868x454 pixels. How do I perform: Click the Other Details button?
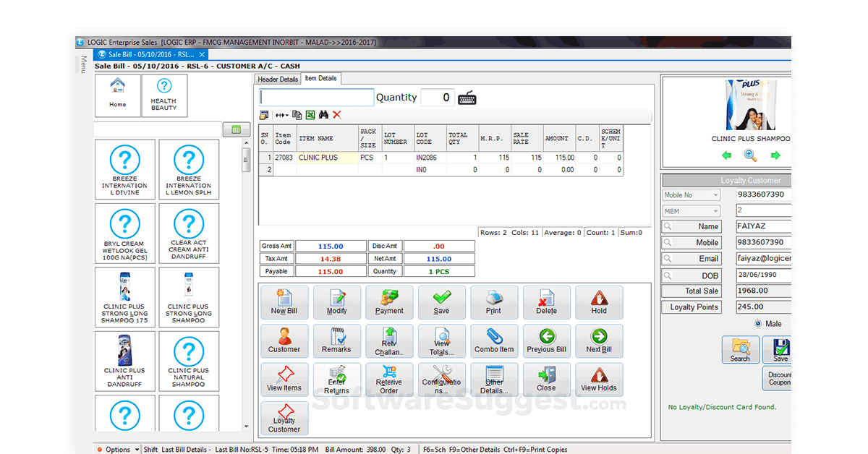tap(494, 380)
